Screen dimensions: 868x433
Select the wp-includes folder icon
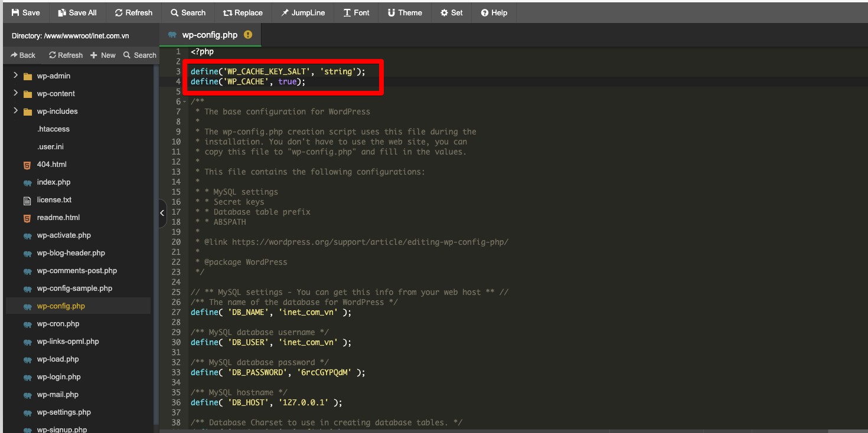(x=27, y=111)
